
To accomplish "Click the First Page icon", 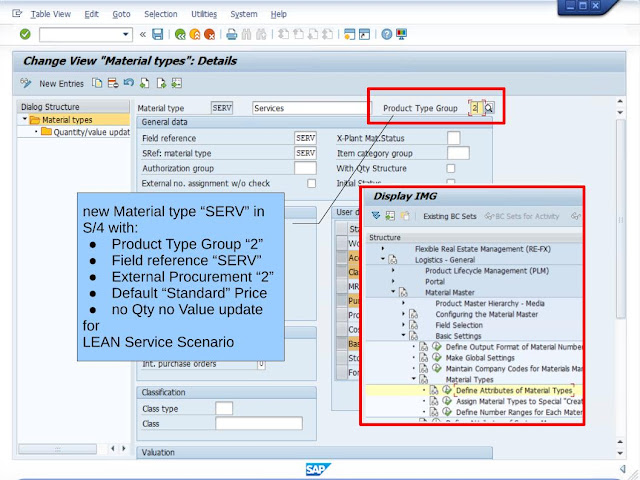I will pyautogui.click(x=283, y=34).
